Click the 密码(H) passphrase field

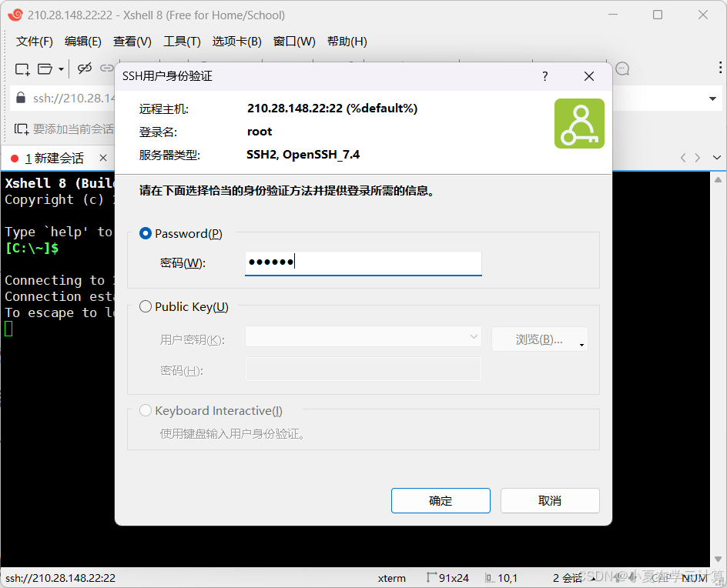(x=363, y=369)
